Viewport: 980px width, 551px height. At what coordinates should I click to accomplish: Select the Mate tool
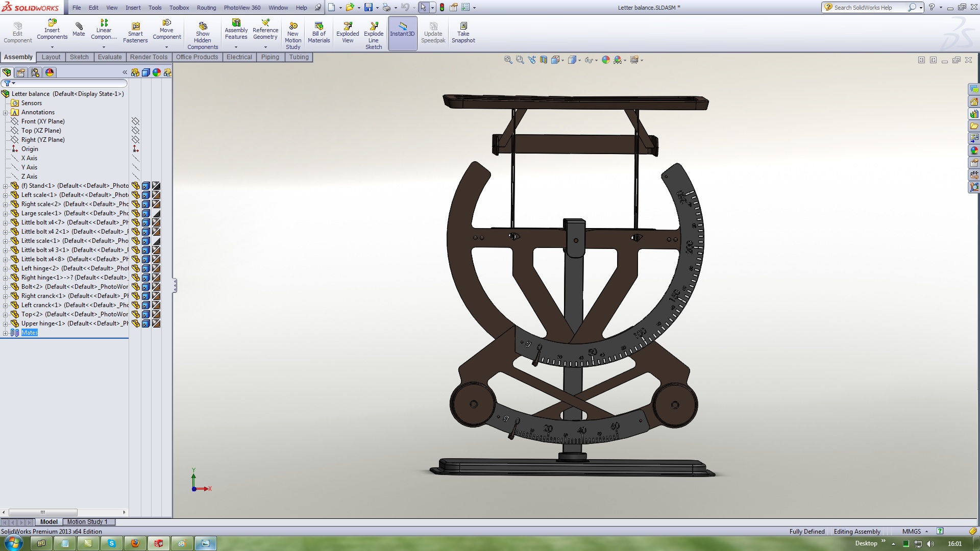(x=79, y=30)
